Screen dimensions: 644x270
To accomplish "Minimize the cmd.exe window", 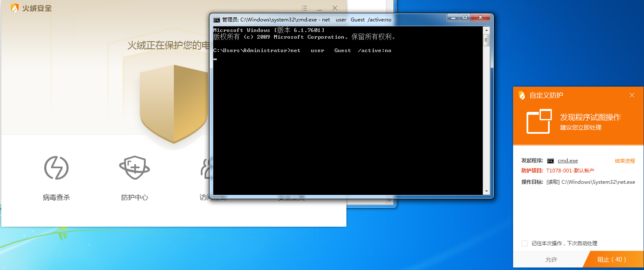I will tap(453, 17).
